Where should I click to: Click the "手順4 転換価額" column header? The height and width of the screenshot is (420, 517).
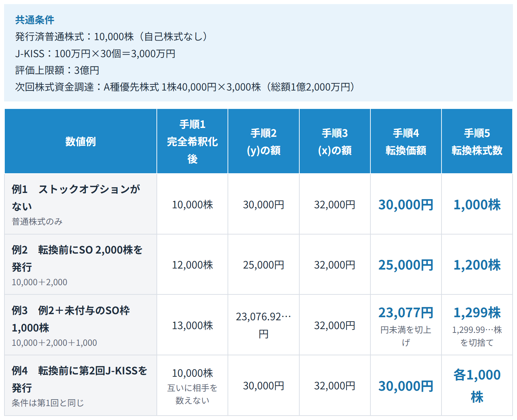(x=406, y=142)
